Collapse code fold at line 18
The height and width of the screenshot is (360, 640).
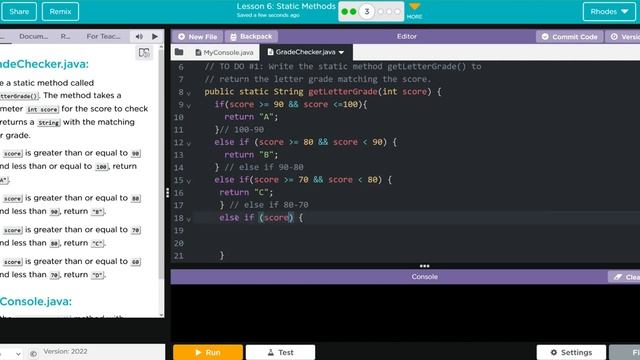click(x=189, y=219)
